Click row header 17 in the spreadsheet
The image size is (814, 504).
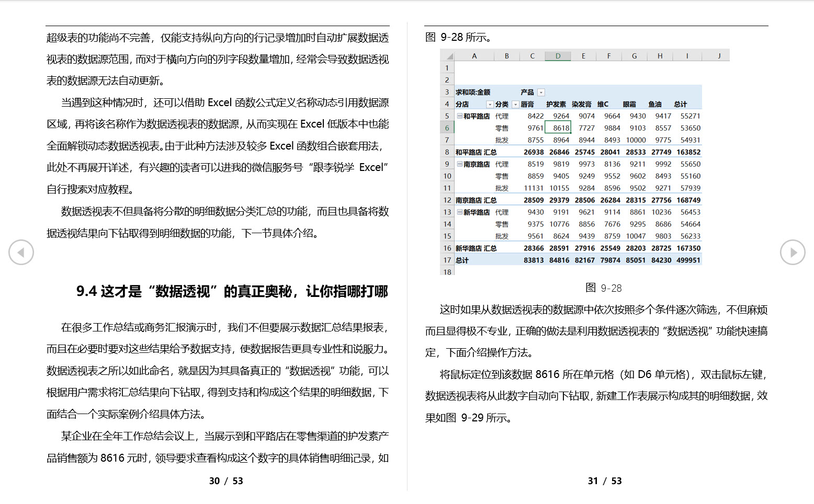[447, 260]
